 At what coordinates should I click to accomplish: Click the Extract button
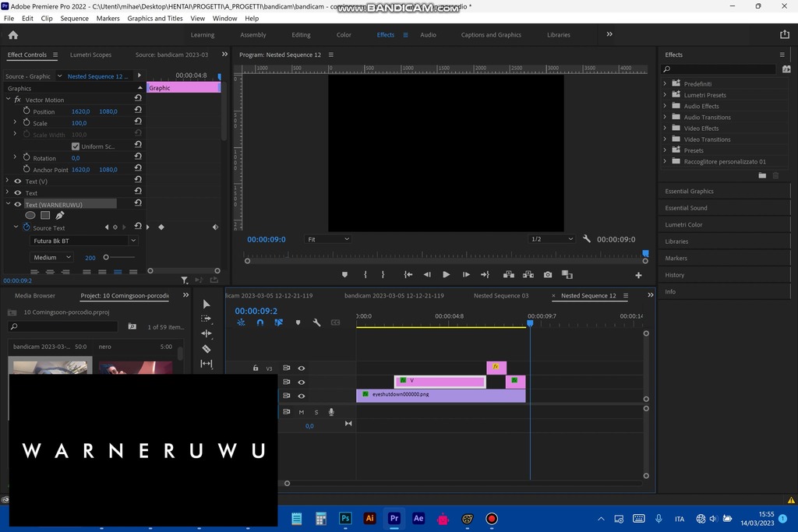point(528,275)
